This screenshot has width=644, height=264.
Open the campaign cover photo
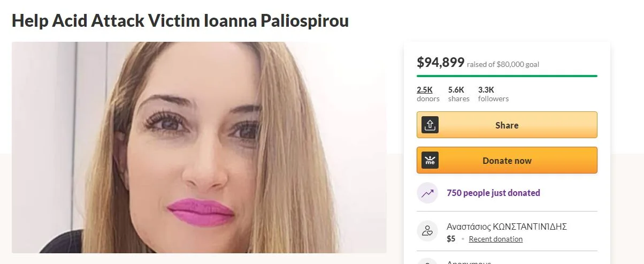199,147
